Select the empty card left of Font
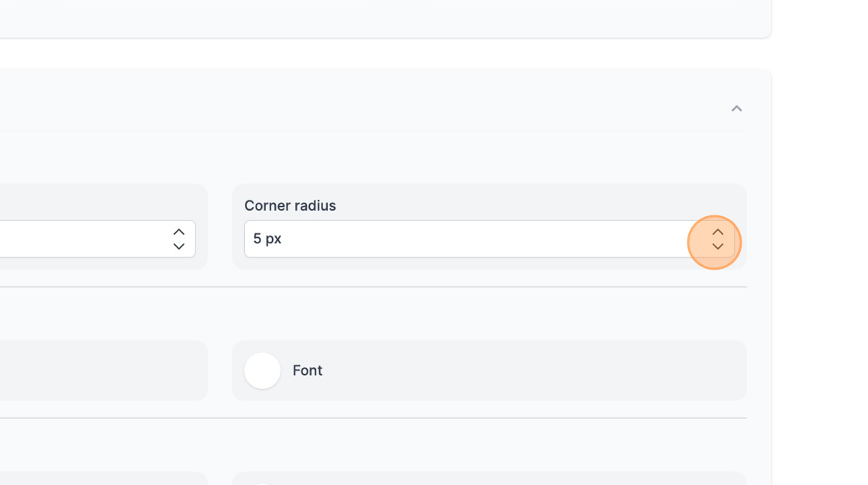The width and height of the screenshot is (868, 485). (x=101, y=370)
